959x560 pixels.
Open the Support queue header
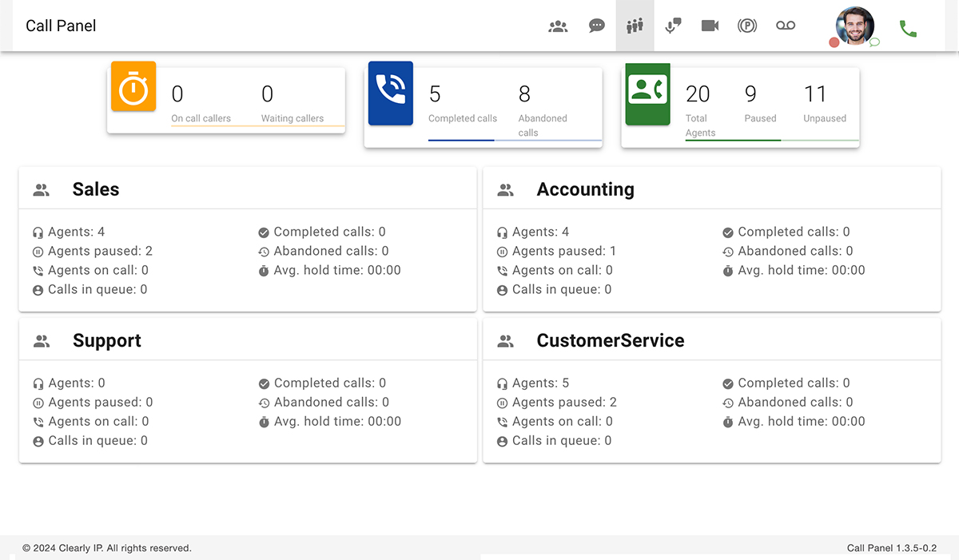click(x=107, y=340)
